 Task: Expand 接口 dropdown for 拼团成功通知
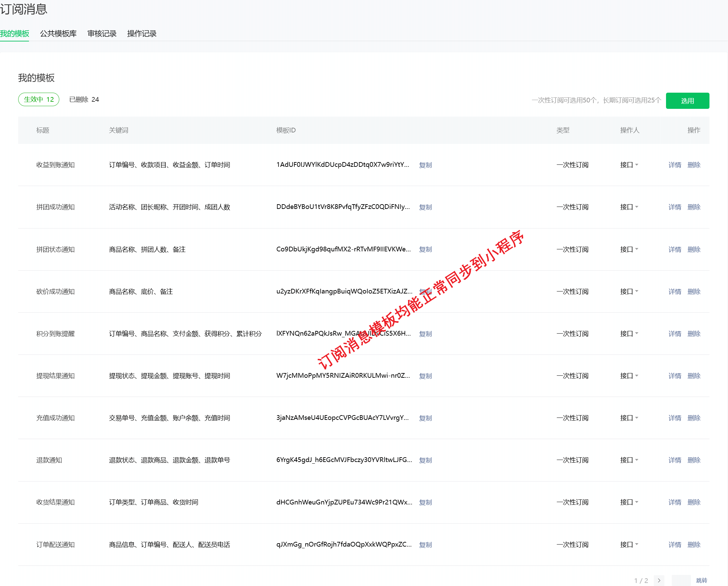pos(629,207)
